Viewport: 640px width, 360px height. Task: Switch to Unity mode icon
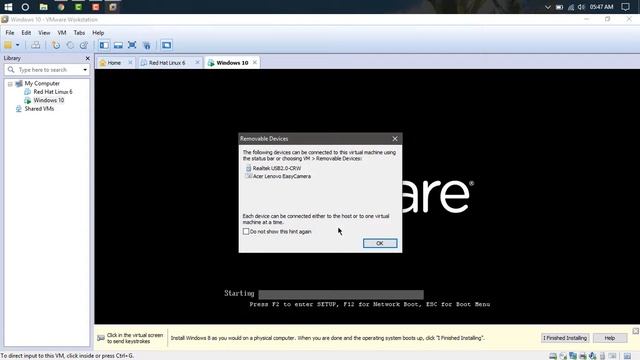point(147,45)
